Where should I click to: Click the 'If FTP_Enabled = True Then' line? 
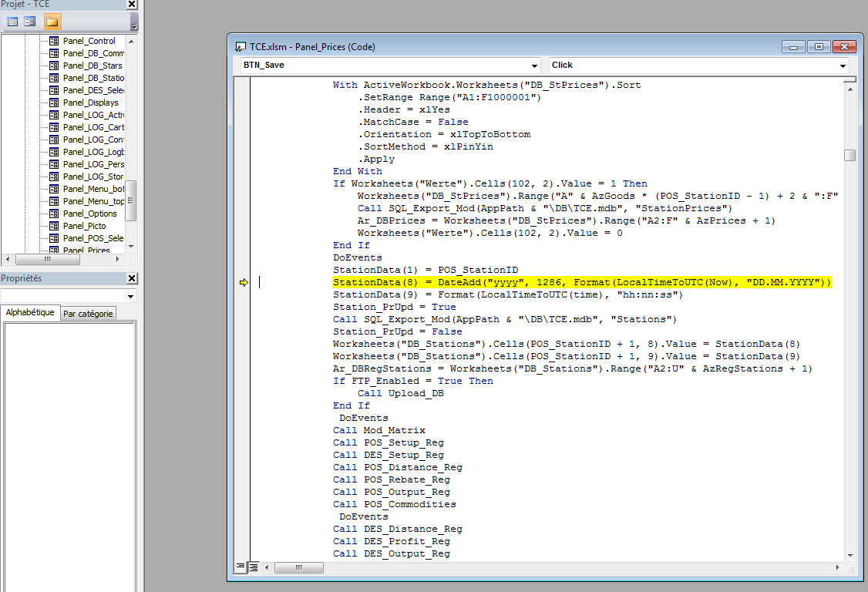click(x=413, y=381)
